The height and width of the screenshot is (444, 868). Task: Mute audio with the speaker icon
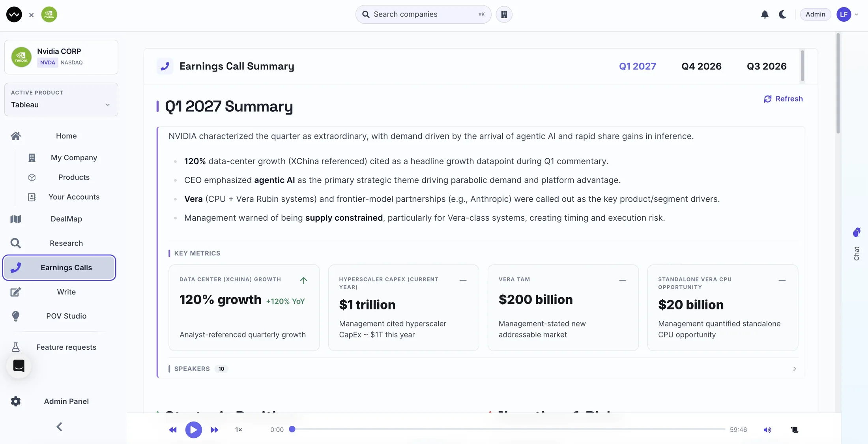click(767, 430)
